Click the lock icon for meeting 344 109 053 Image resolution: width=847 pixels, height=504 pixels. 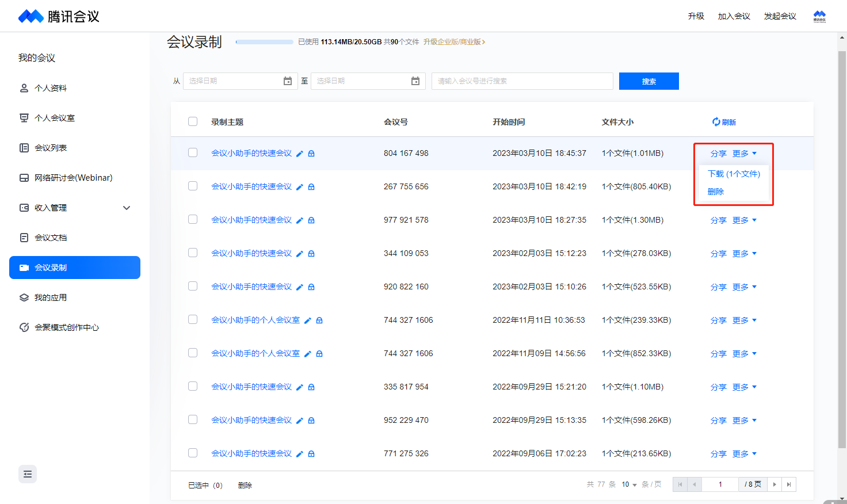point(311,254)
